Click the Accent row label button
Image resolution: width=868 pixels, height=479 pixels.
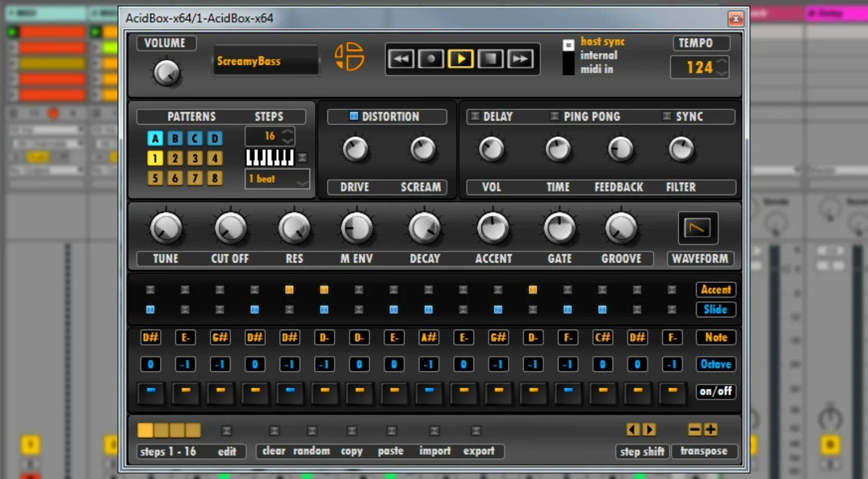(x=716, y=290)
